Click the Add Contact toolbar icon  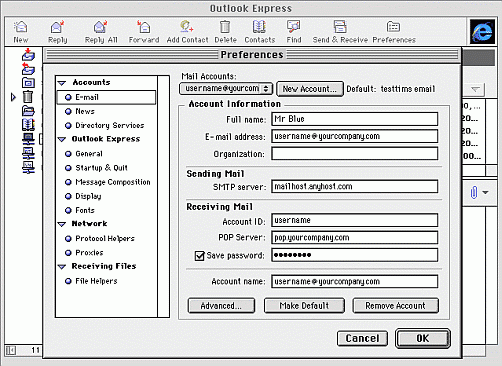(187, 27)
